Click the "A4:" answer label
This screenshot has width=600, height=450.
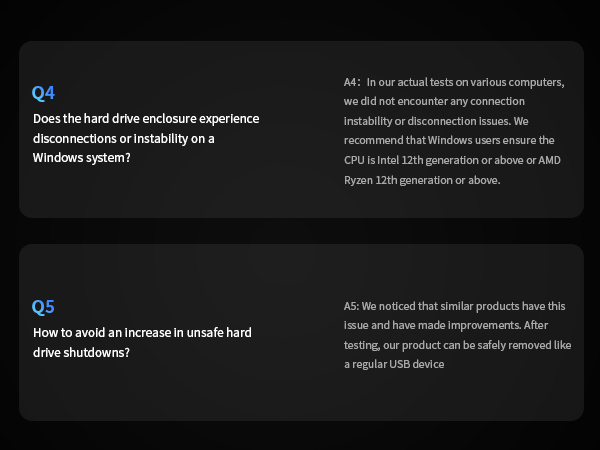click(x=352, y=82)
